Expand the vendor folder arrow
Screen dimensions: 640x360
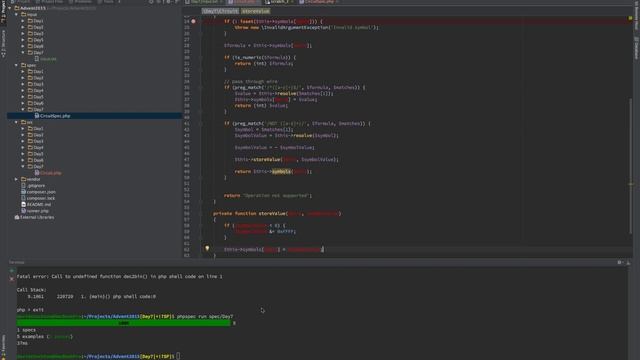(x=16, y=179)
